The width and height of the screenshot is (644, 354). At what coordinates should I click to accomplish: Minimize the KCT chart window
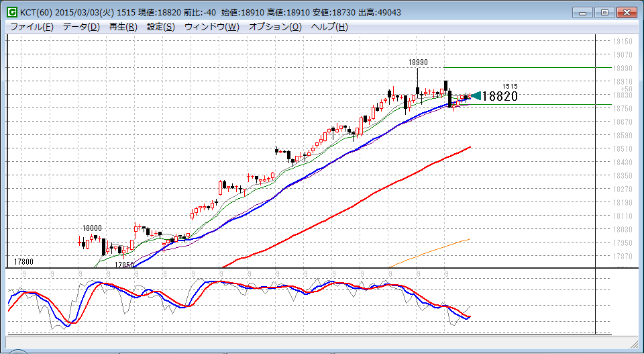pyautogui.click(x=584, y=12)
